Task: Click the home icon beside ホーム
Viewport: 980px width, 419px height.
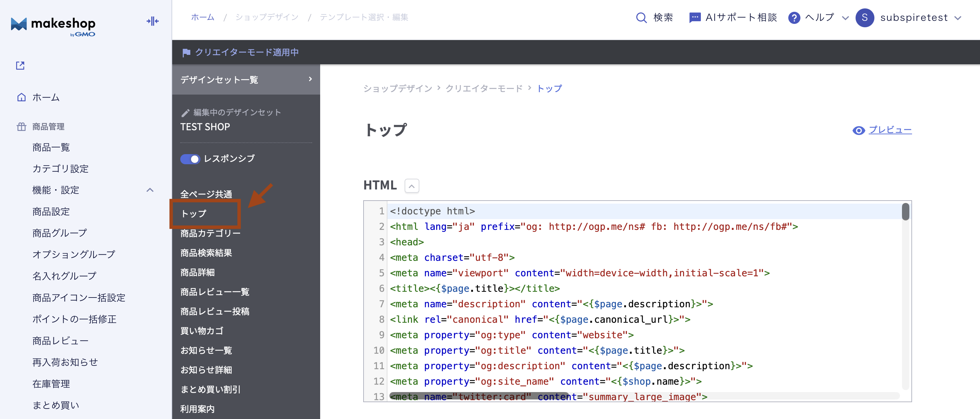Action: [x=22, y=97]
